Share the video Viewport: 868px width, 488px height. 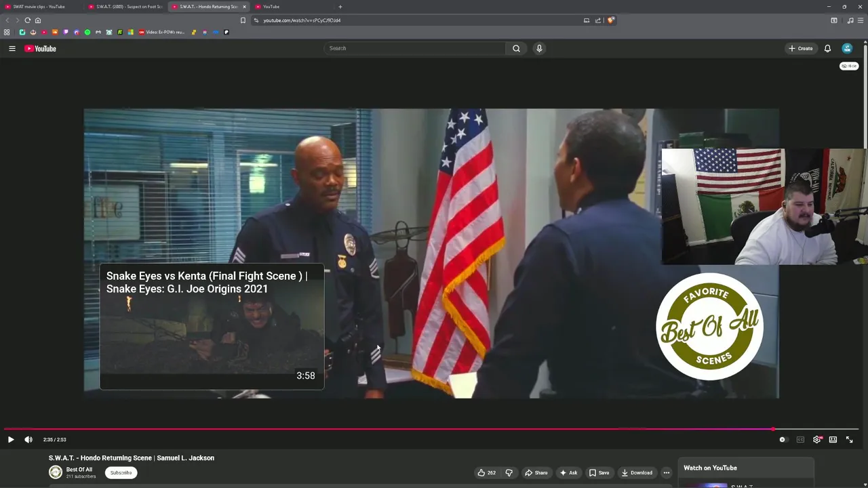[536, 472]
